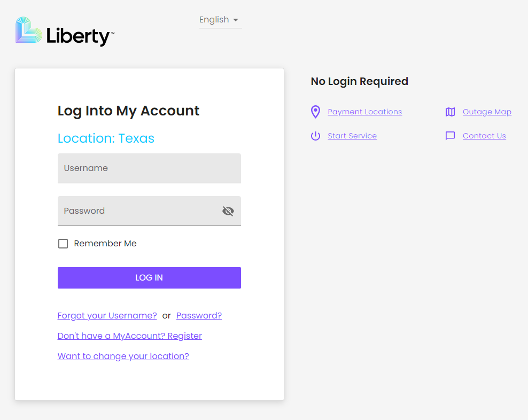This screenshot has width=528, height=420.
Task: Open the English language dropdown
Action: (x=214, y=20)
